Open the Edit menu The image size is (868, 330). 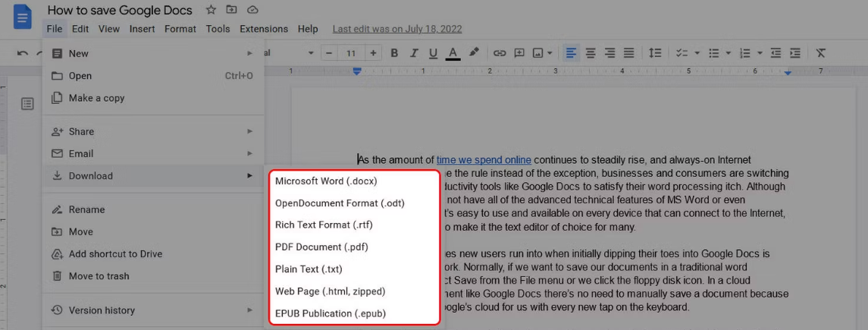(80, 29)
